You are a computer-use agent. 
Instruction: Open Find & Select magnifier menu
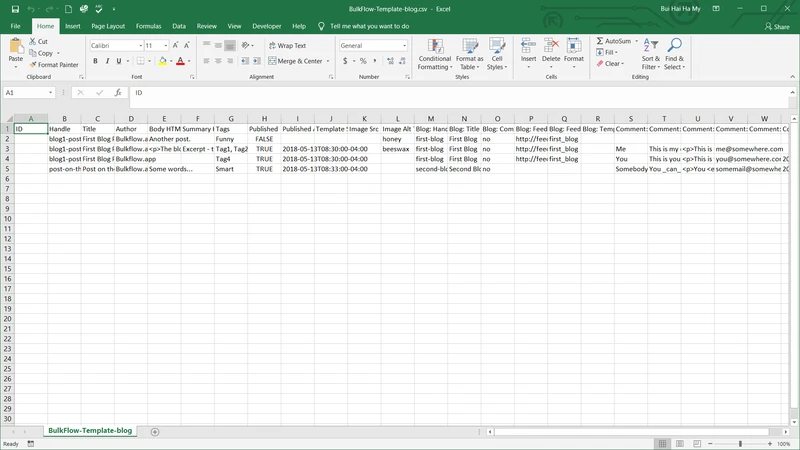(674, 54)
